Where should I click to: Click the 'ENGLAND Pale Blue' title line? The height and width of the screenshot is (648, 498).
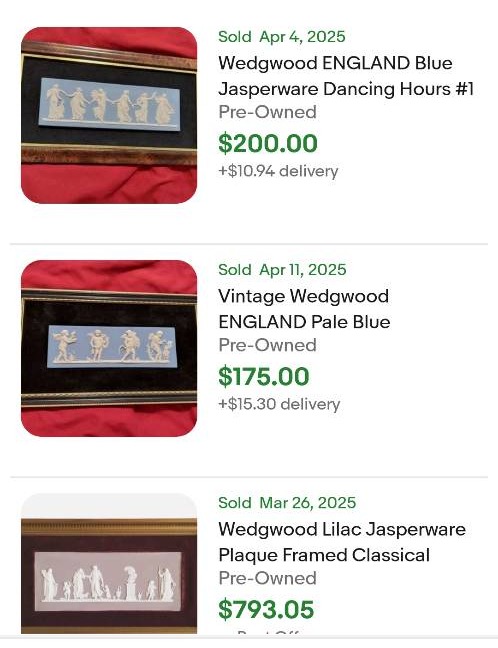tap(304, 322)
